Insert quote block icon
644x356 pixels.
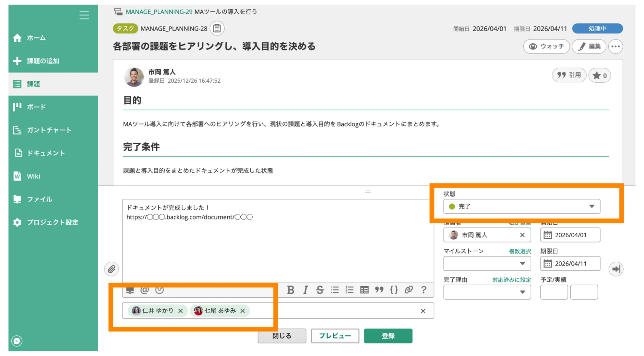pyautogui.click(x=379, y=290)
